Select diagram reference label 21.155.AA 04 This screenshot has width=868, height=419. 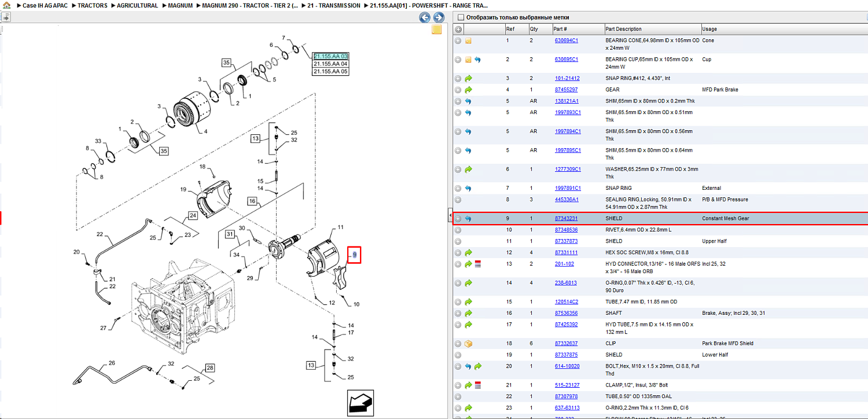331,64
